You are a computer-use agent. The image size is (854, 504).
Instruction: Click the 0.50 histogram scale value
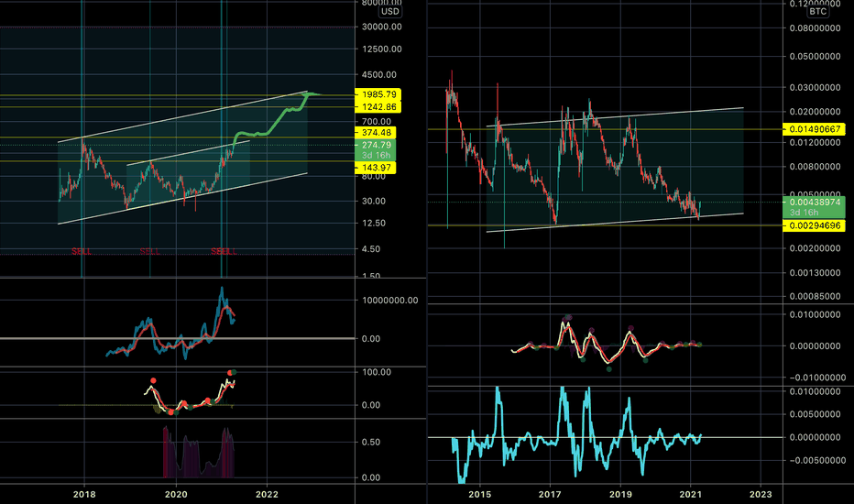[371, 442]
